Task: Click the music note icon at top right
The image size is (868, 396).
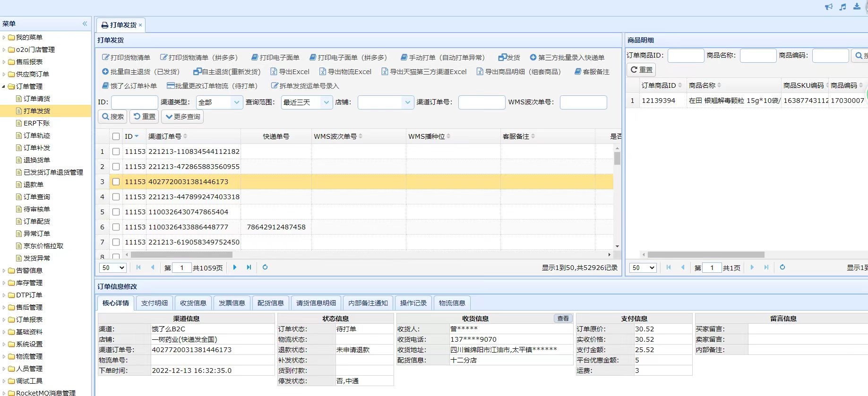Action: coord(842,7)
